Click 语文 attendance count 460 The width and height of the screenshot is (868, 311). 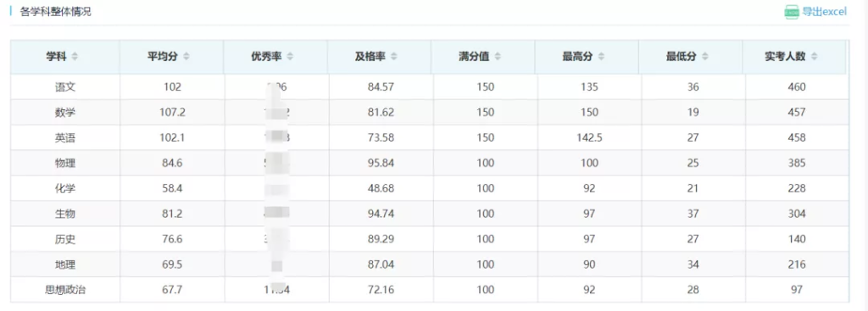(797, 87)
